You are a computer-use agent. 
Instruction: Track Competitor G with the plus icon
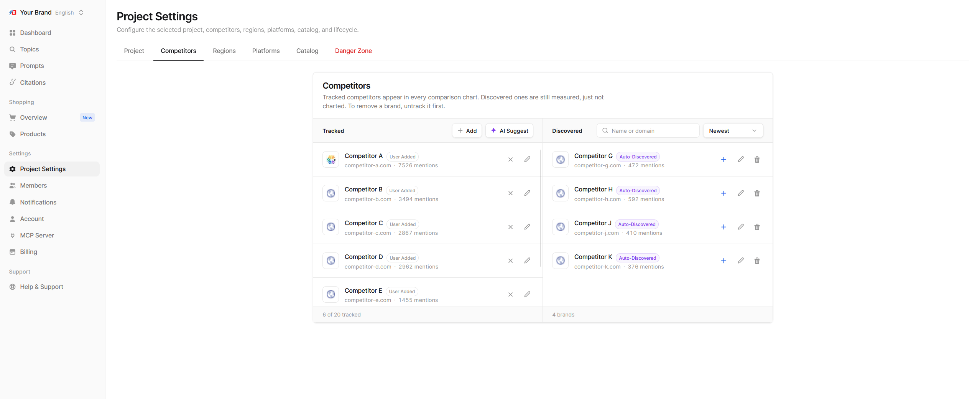point(723,160)
